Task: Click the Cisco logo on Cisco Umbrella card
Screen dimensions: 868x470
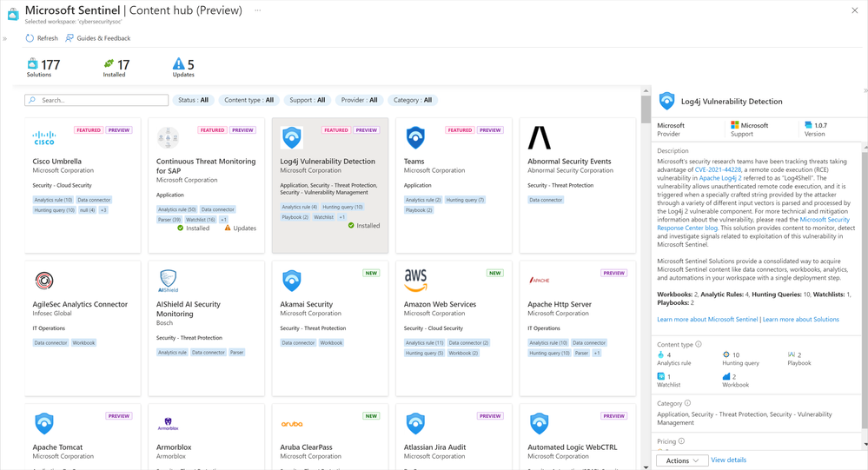Action: (x=43, y=138)
